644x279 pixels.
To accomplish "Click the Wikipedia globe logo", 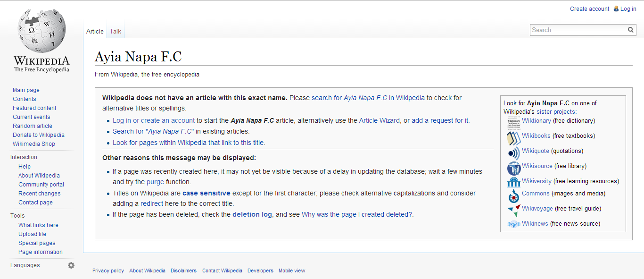I will pos(41,32).
